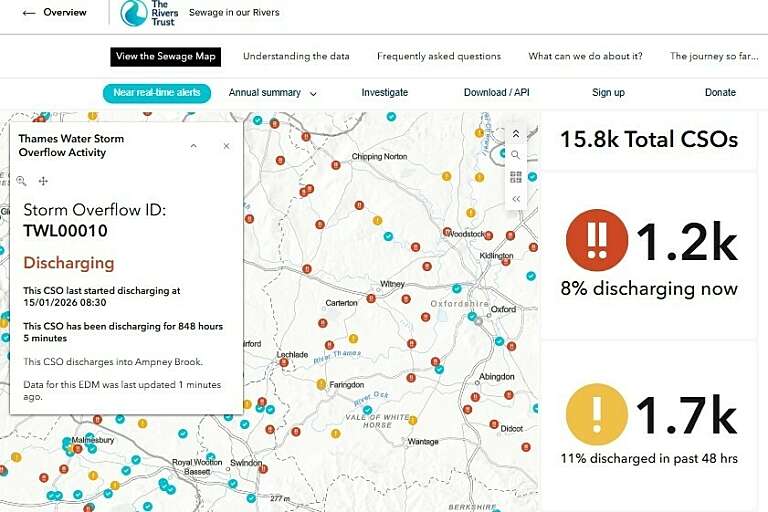Click the Discharging status text
This screenshot has width=768, height=512.
tap(69, 263)
